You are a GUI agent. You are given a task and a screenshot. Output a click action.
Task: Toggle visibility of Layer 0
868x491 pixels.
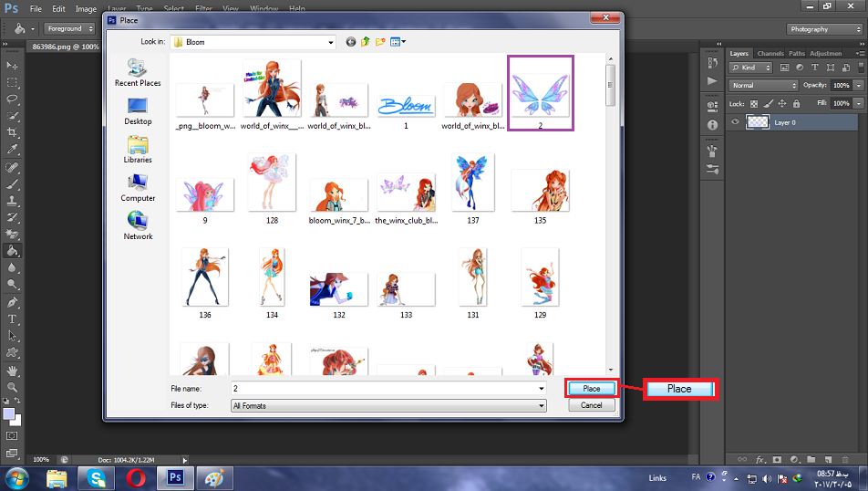(x=735, y=122)
